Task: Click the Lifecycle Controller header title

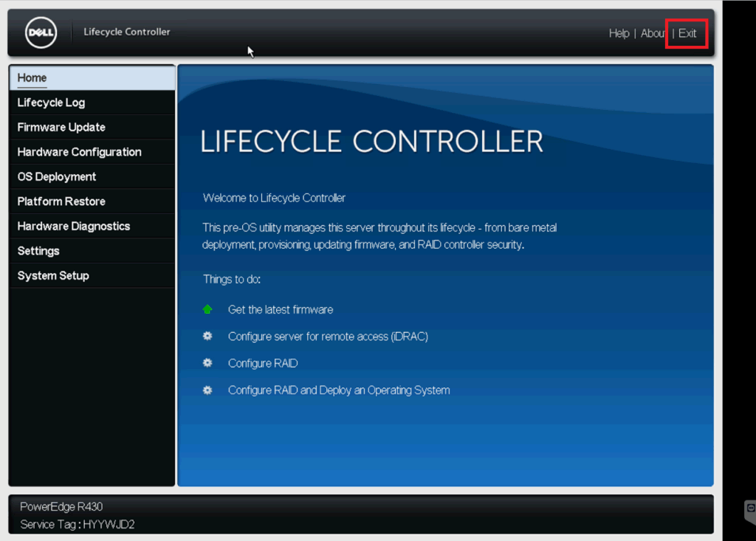Action: click(x=127, y=32)
